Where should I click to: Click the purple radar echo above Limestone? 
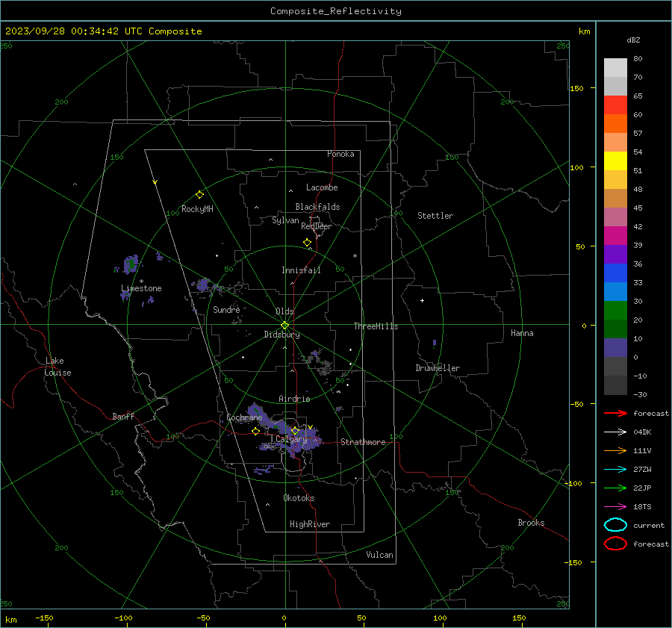(131, 264)
